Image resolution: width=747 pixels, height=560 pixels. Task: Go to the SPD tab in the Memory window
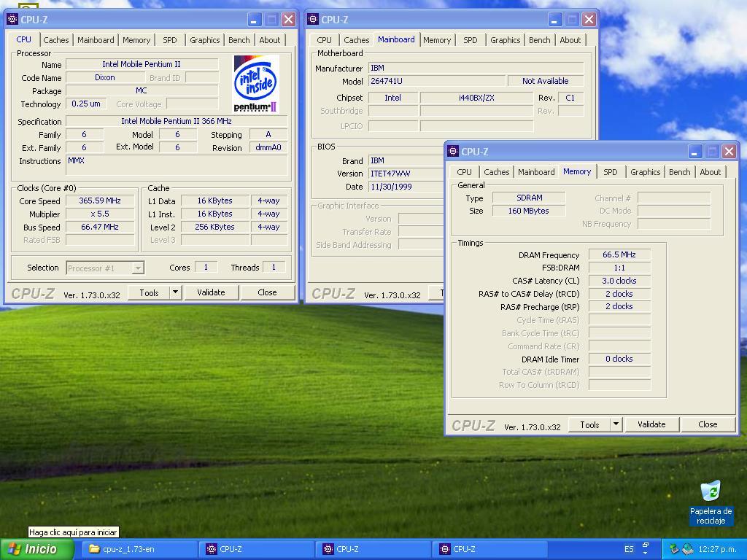pyautogui.click(x=611, y=172)
